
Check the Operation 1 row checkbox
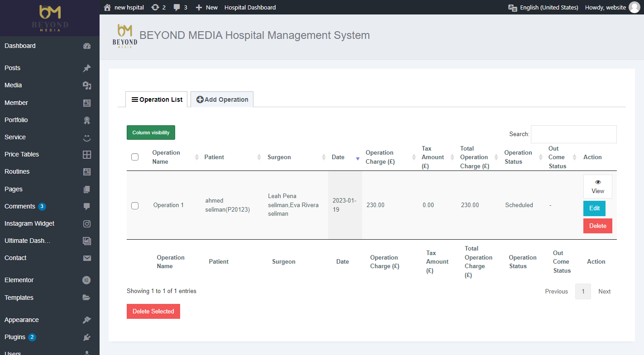(x=135, y=206)
